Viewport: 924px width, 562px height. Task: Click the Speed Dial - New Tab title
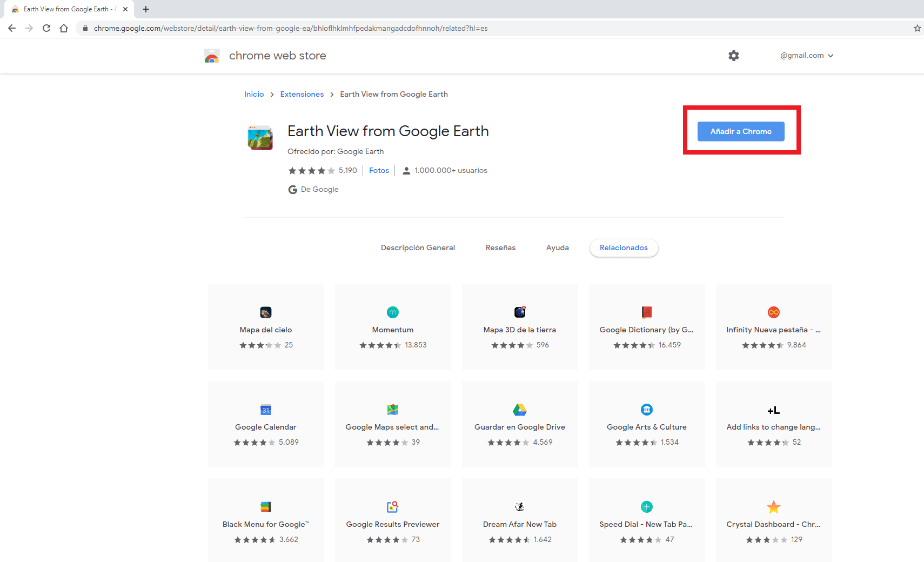click(x=646, y=524)
